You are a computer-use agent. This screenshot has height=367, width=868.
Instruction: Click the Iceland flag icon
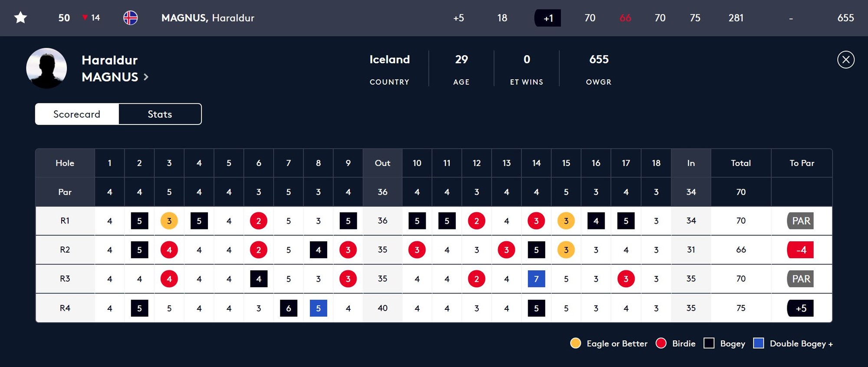click(130, 18)
